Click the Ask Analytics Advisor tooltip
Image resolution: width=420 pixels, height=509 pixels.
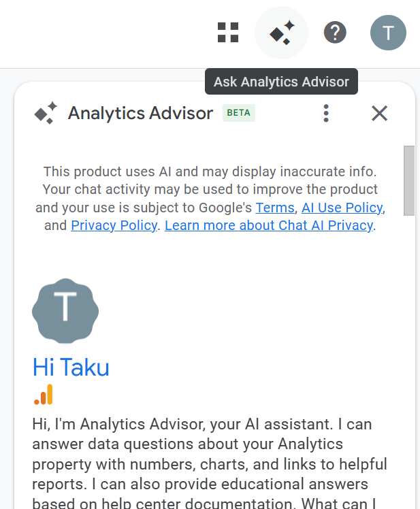point(281,82)
